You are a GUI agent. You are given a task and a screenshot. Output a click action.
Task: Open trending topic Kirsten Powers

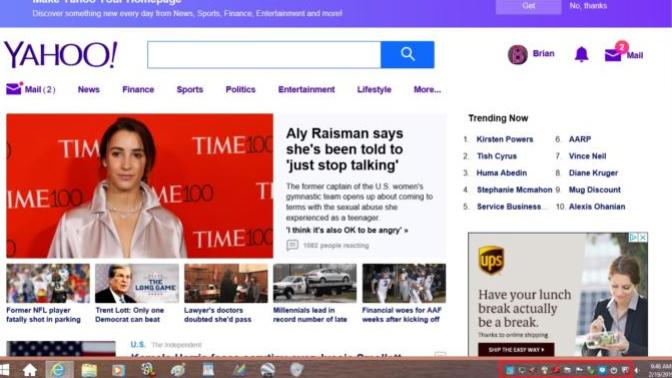pyautogui.click(x=505, y=139)
